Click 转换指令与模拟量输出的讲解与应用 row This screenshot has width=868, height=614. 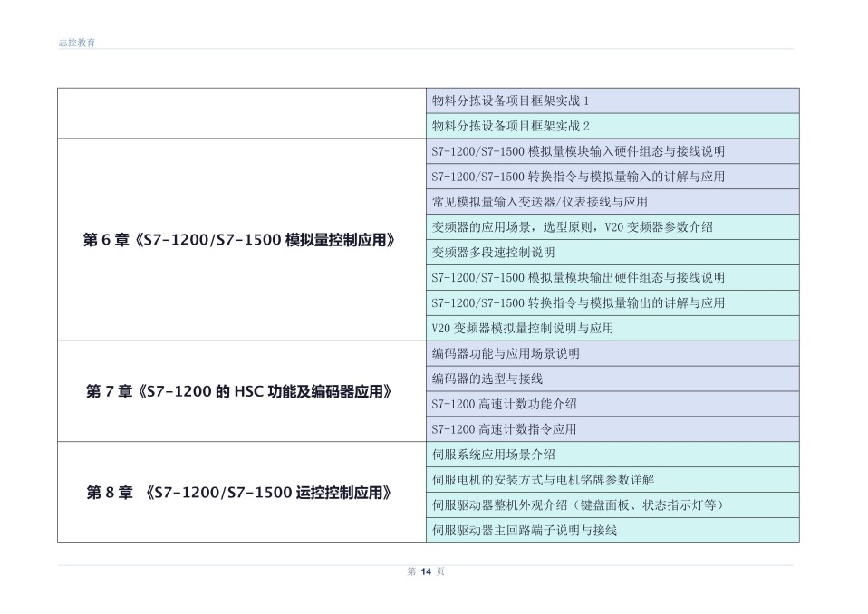[x=612, y=303]
